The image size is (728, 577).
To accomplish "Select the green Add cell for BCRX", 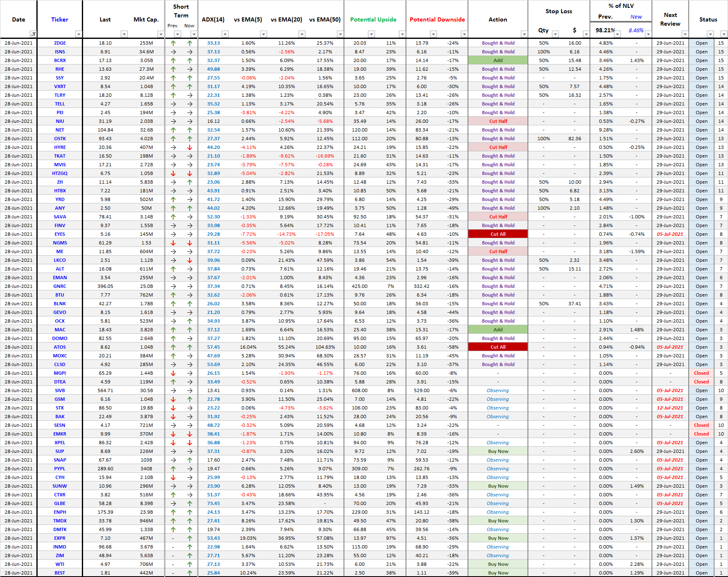I will click(x=498, y=60).
